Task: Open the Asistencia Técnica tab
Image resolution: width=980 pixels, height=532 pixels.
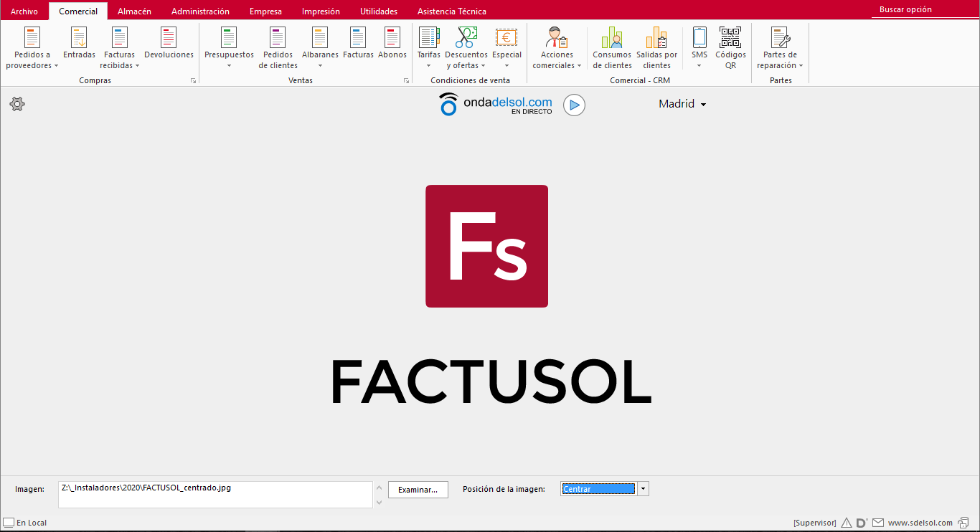Action: 452,11
